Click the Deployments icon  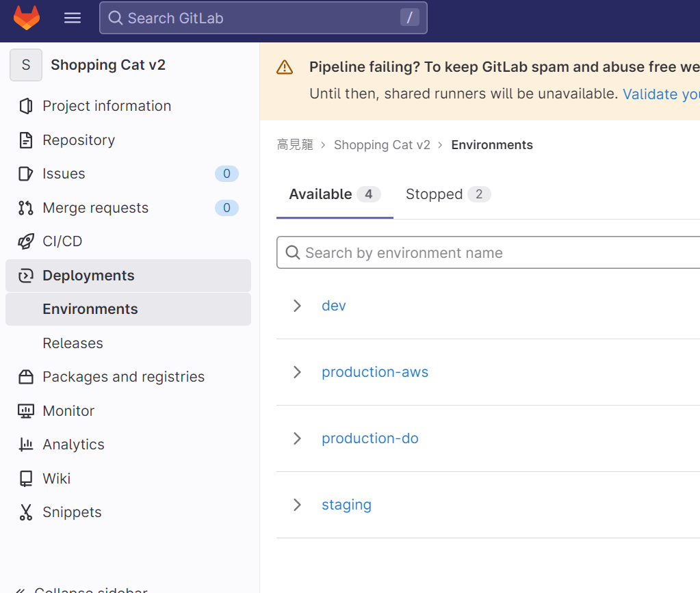click(x=26, y=276)
